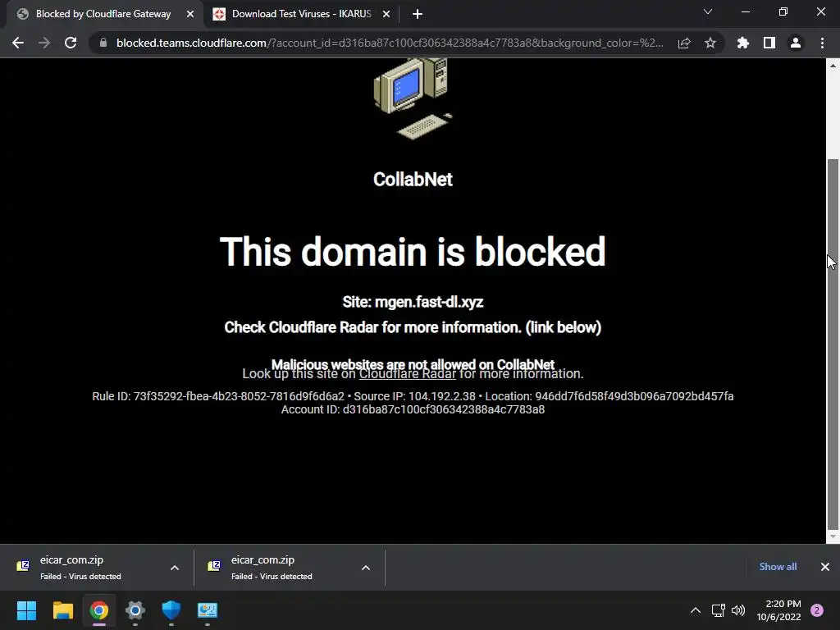Open Settings gear from the taskbar

pos(135,610)
